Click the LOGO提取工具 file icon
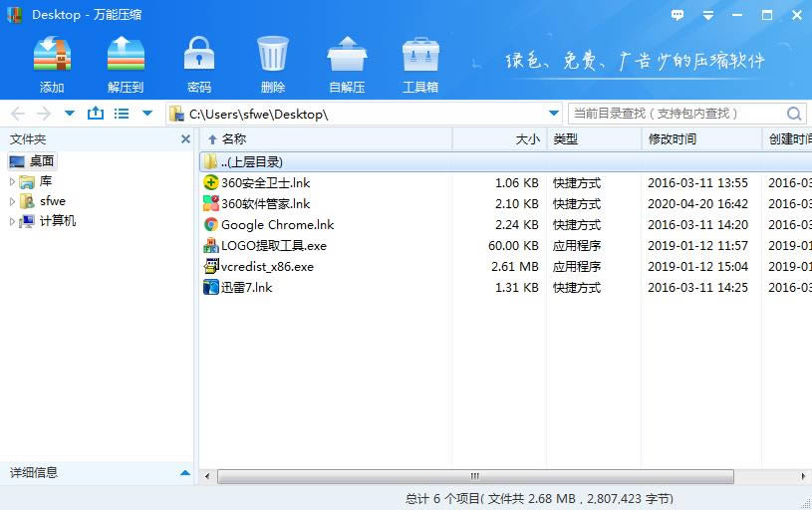This screenshot has width=812, height=510. point(211,245)
